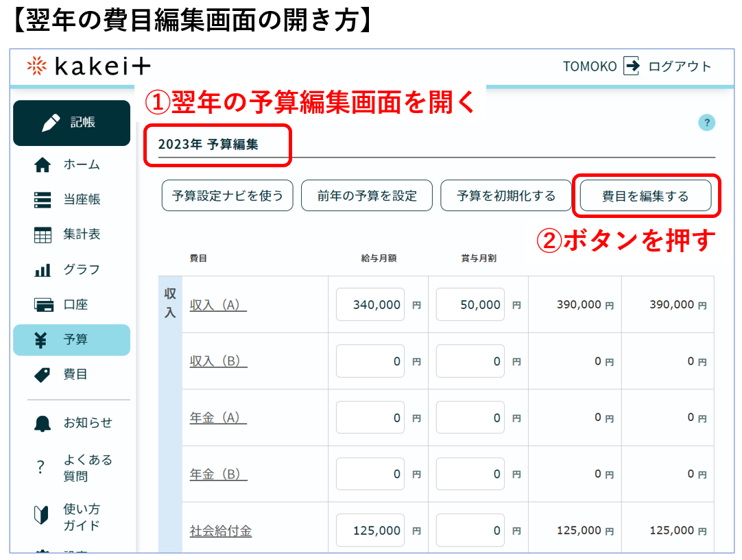This screenshot has height=560, width=742.
Task: Click the 口座 card icon
Action: click(43, 305)
